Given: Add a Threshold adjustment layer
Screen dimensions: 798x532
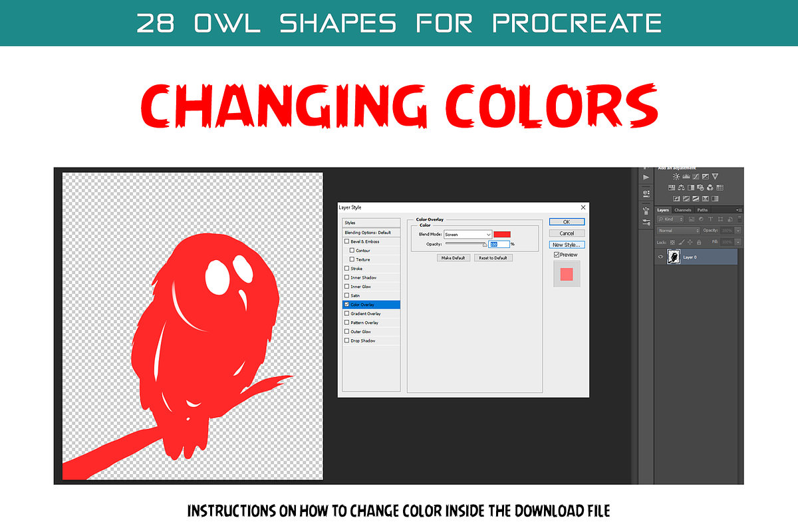Looking at the screenshot, I should (696, 199).
